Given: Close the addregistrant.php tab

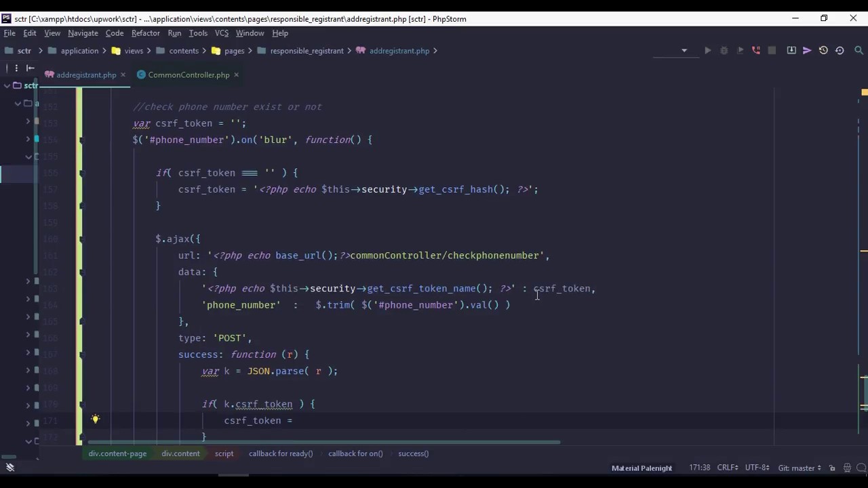Looking at the screenshot, I should point(123,75).
